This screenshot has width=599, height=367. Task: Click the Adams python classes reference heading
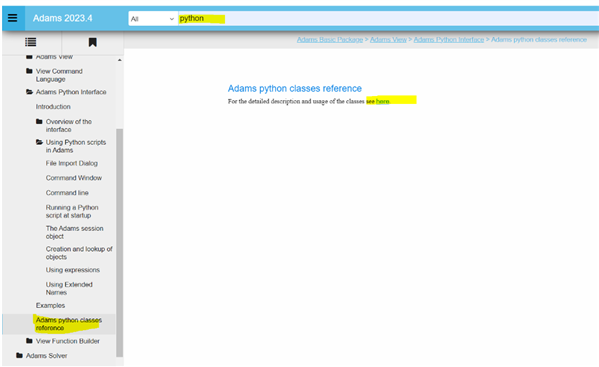[295, 88]
